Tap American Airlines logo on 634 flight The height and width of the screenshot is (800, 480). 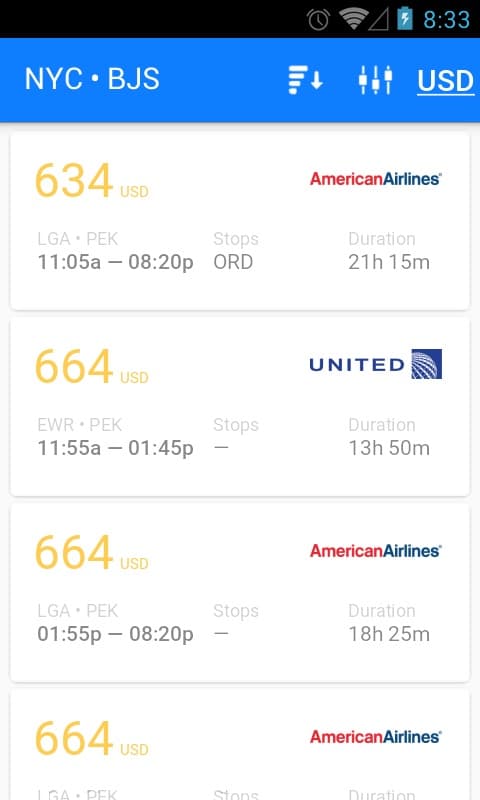[x=375, y=179]
